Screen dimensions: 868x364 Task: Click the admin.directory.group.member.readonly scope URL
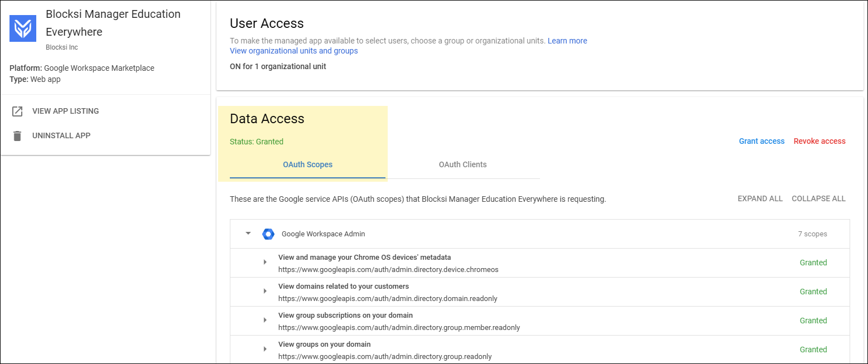pyautogui.click(x=399, y=327)
